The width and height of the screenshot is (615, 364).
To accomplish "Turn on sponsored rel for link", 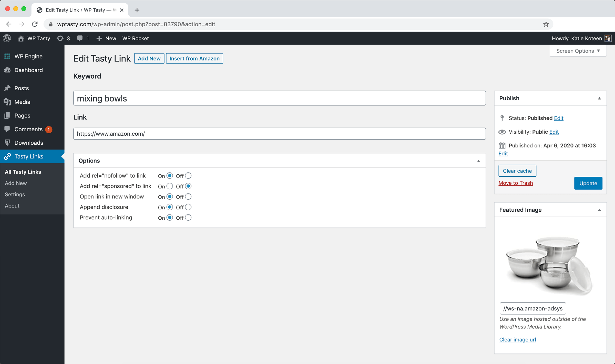I will tap(170, 186).
